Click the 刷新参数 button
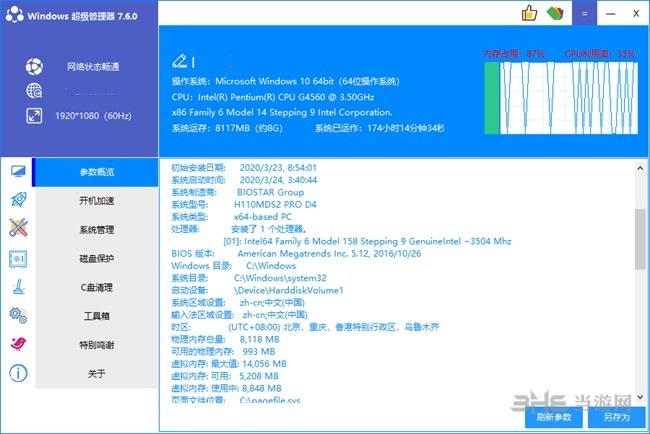The height and width of the screenshot is (434, 650). [554, 417]
